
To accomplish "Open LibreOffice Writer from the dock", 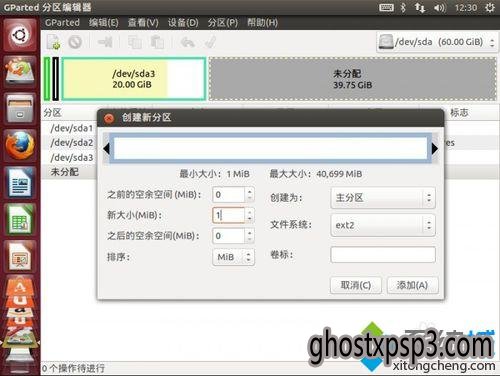I will (x=20, y=183).
